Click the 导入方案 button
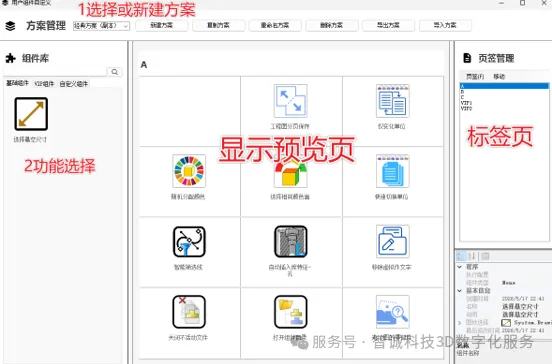This screenshot has width=552, height=364. 445,25
